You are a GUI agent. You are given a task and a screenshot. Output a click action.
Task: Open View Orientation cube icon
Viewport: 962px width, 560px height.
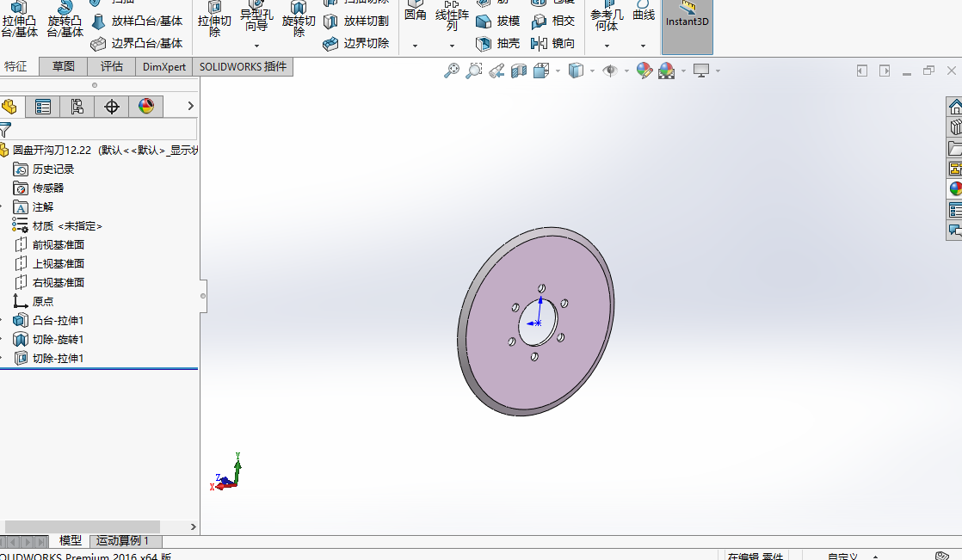541,71
